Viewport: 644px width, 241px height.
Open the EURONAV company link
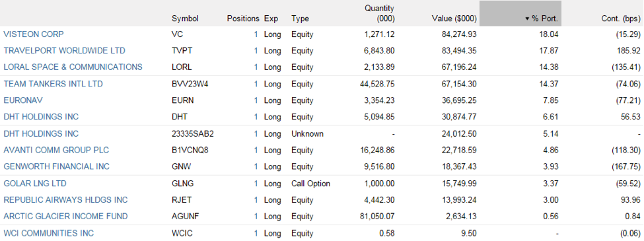point(23,100)
